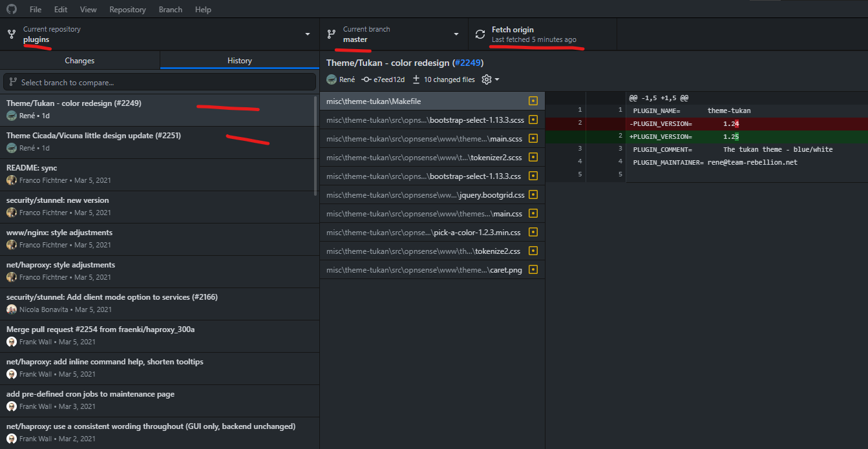Viewport: 868px width, 449px height.
Task: Click added line PLUGIN_VERSION 1.25
Action: click(x=706, y=136)
